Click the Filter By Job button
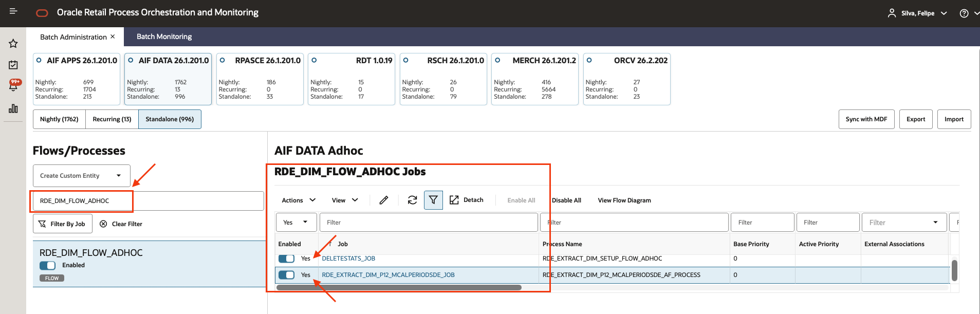Viewport: 980px width, 314px height. pos(63,224)
